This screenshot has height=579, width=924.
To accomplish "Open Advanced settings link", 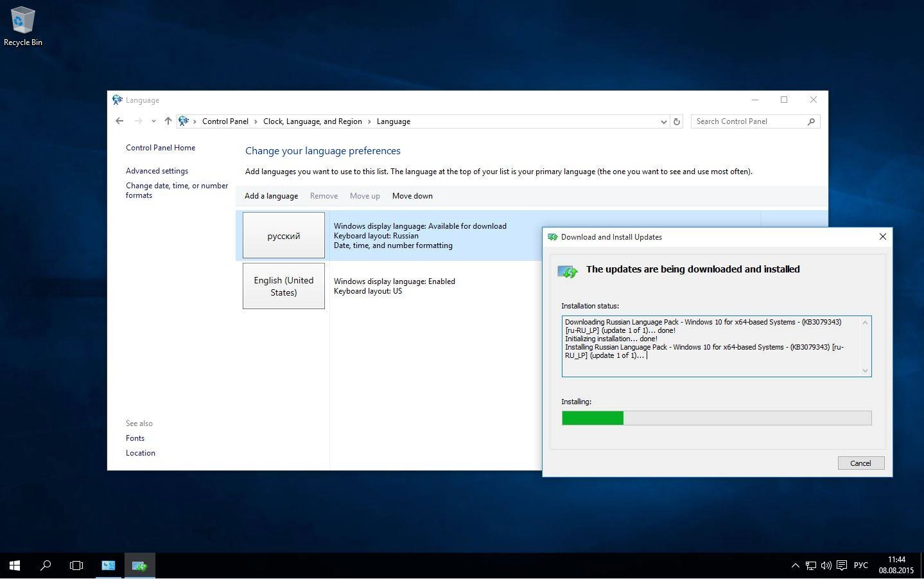I will click(157, 171).
